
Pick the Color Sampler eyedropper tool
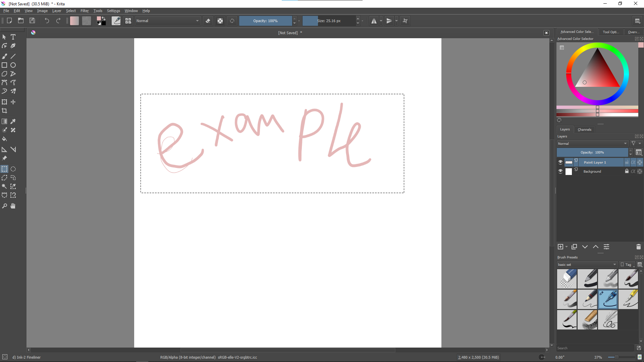tap(13, 121)
